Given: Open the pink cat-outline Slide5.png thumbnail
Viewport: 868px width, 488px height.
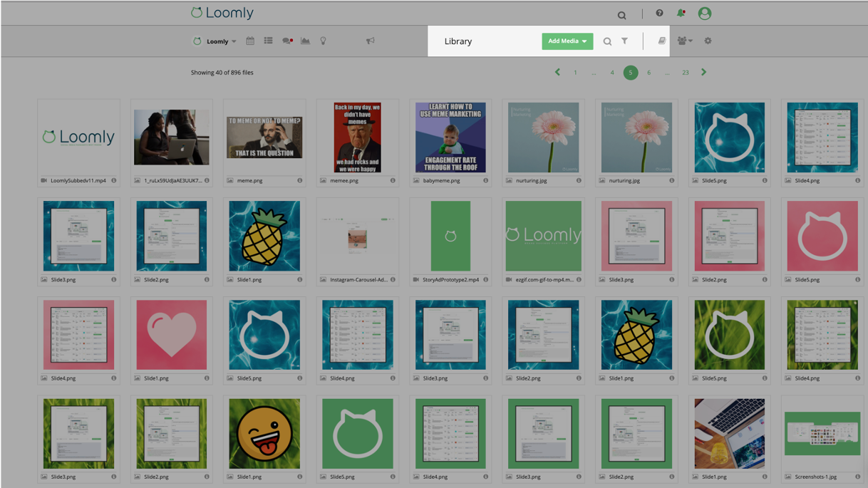Looking at the screenshot, I should coord(822,236).
